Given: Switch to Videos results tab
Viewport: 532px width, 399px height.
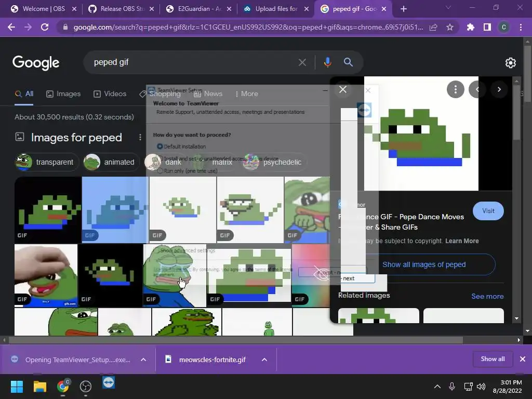Looking at the screenshot, I should [x=110, y=94].
